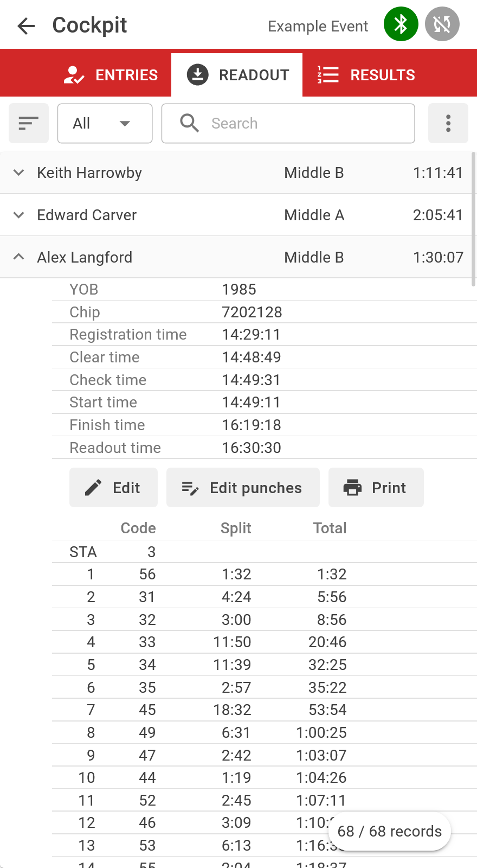Click the Print button label
The image size is (477, 868).
pyautogui.click(x=389, y=488)
